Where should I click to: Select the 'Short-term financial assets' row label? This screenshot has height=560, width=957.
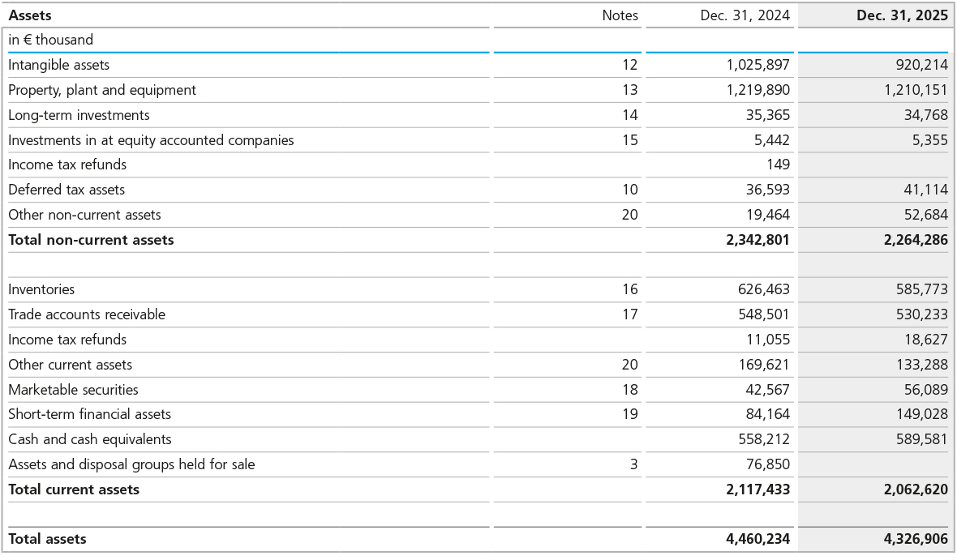pyautogui.click(x=89, y=414)
